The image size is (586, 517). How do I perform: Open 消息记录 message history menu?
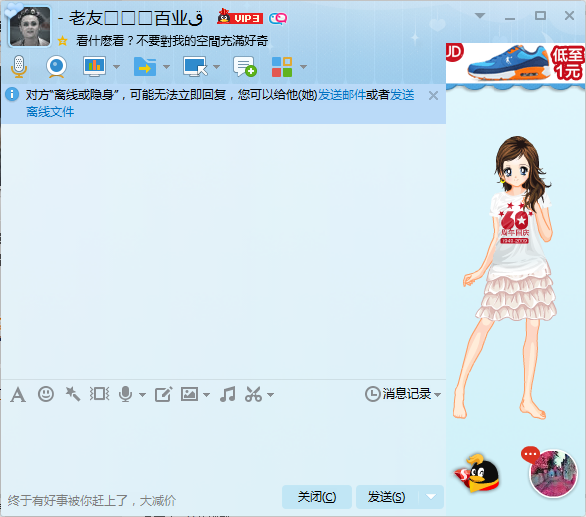click(403, 394)
